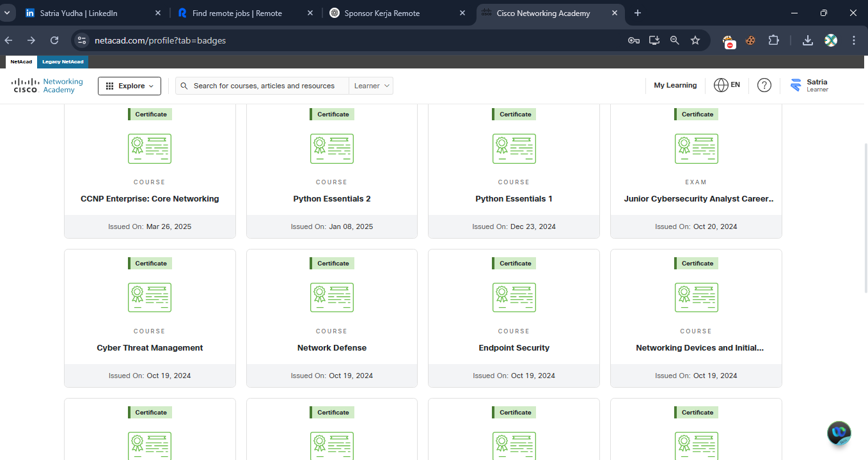Open the help question mark icon

point(764,85)
